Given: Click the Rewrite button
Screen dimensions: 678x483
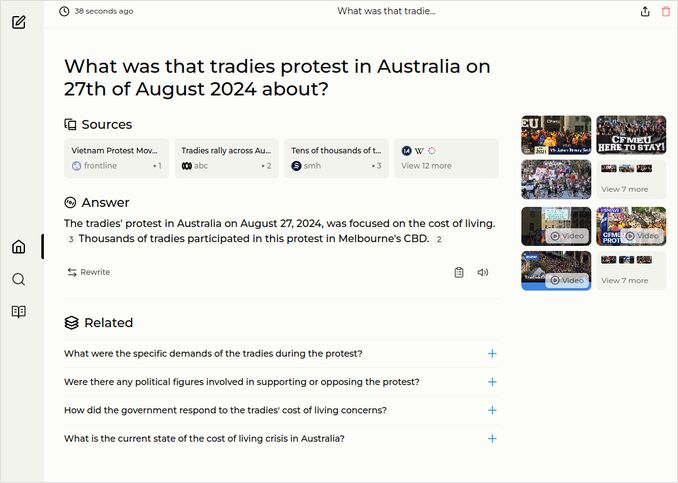Looking at the screenshot, I should pyautogui.click(x=89, y=272).
